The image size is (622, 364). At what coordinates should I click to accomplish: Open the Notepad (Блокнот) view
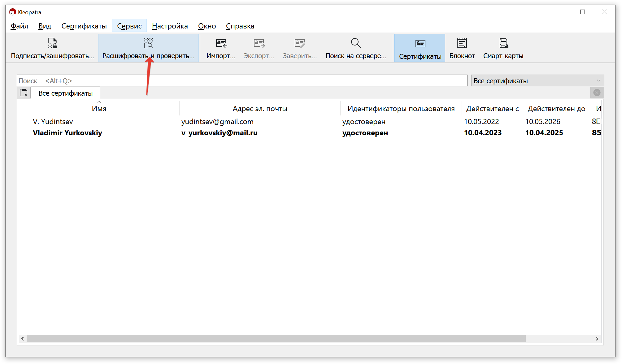click(462, 48)
